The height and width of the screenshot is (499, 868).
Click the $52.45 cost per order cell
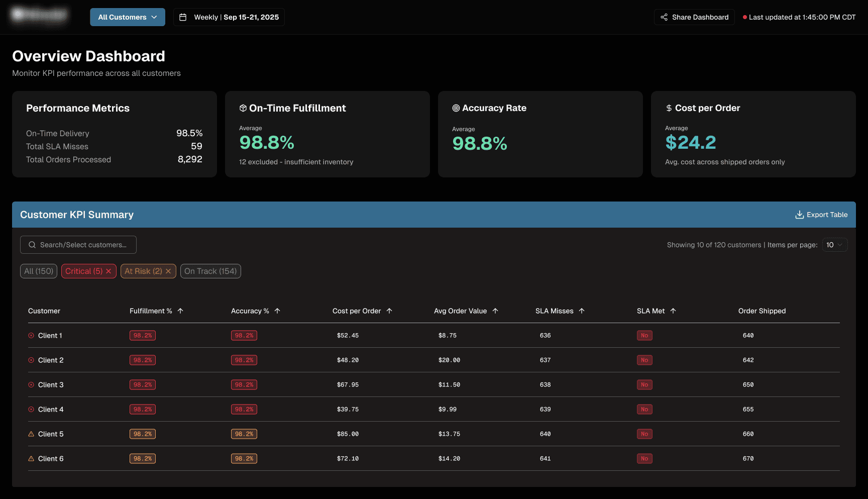348,336
